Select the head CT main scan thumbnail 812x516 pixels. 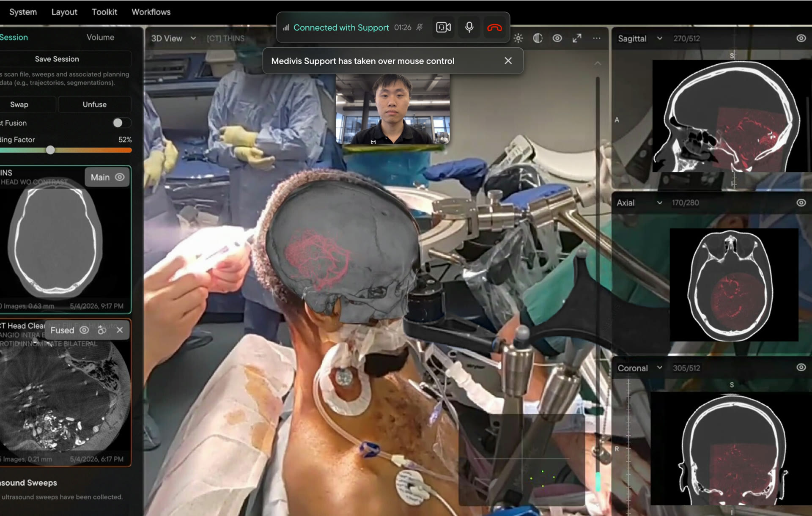[x=56, y=241]
